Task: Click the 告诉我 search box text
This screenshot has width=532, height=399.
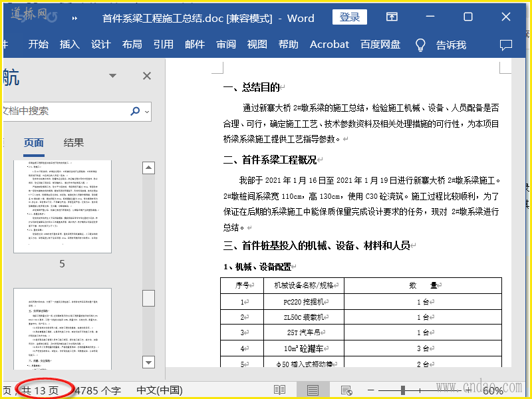Action: (451, 45)
